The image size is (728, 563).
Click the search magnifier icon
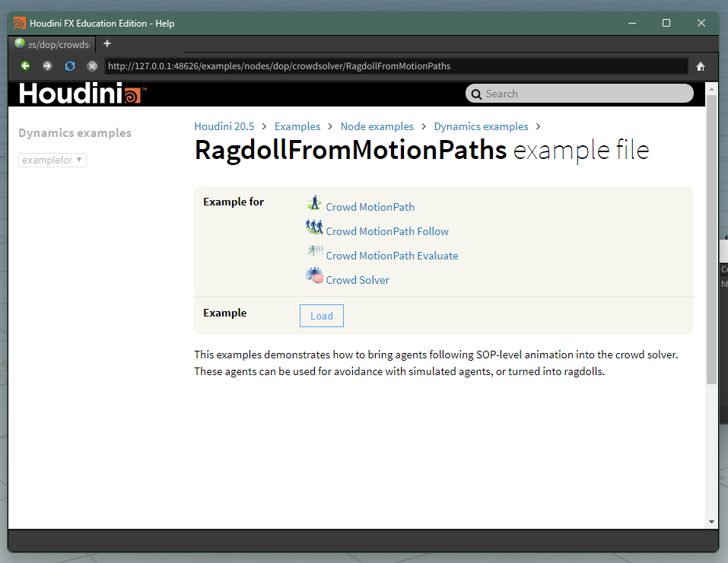[476, 94]
